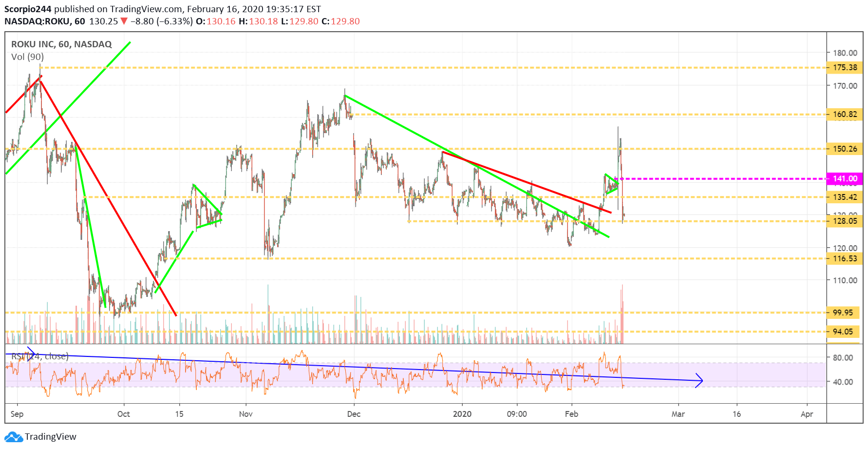Click the 180.00 price axis tick

point(845,53)
